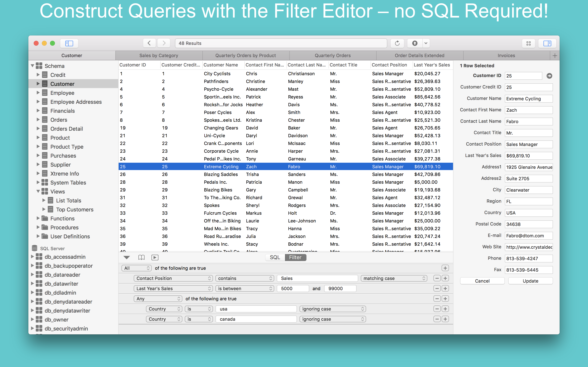This screenshot has width=588, height=367.
Task: Click the Update button
Action: [530, 281]
